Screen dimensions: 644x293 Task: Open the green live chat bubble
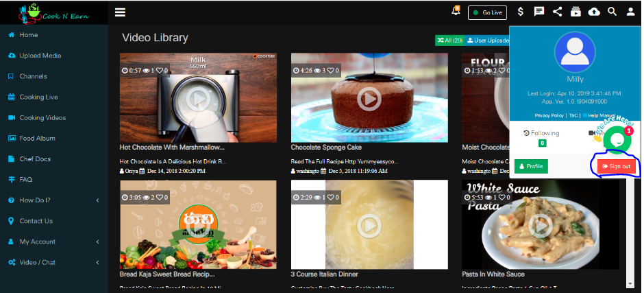[x=617, y=140]
